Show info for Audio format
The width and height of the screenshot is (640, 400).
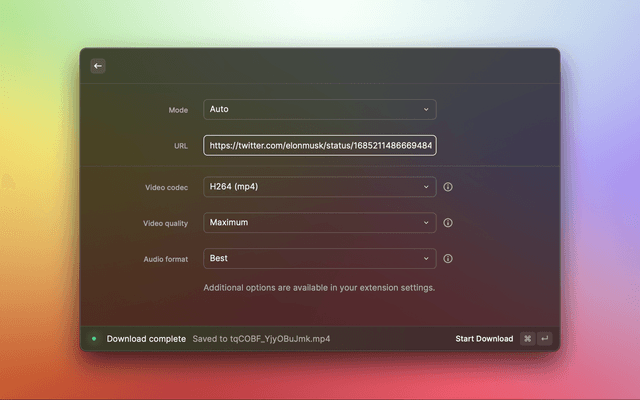(448, 259)
